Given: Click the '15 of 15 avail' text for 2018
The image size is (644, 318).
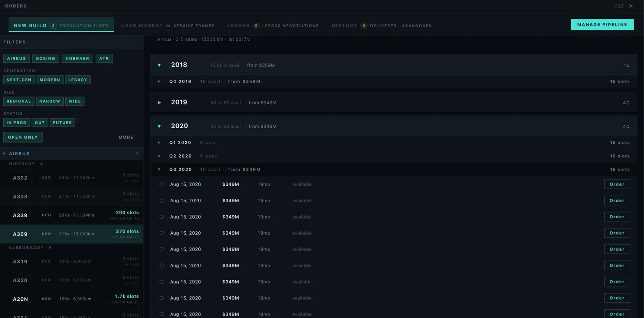Looking at the screenshot, I should 225,65.
